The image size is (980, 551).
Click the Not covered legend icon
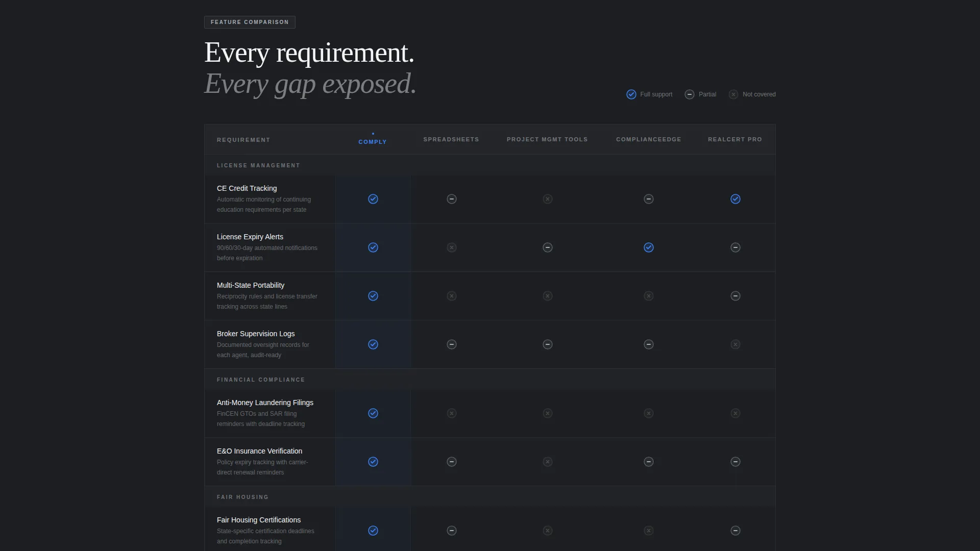coord(733,94)
